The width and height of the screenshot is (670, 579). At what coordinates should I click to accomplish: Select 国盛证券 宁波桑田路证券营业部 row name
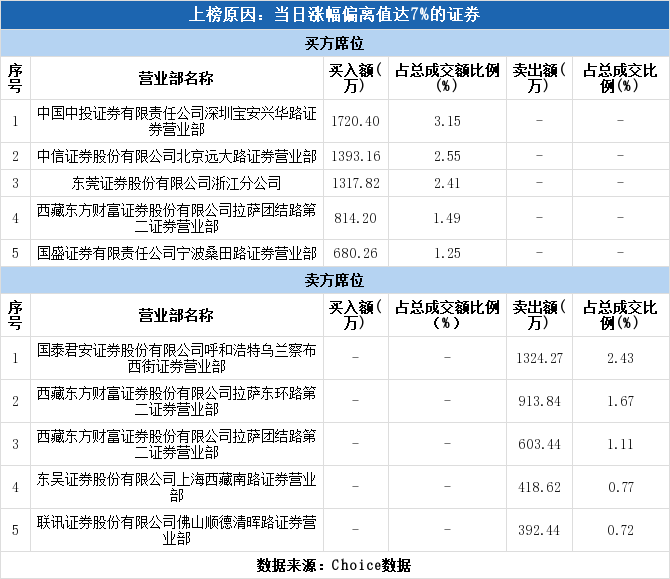tap(176, 253)
